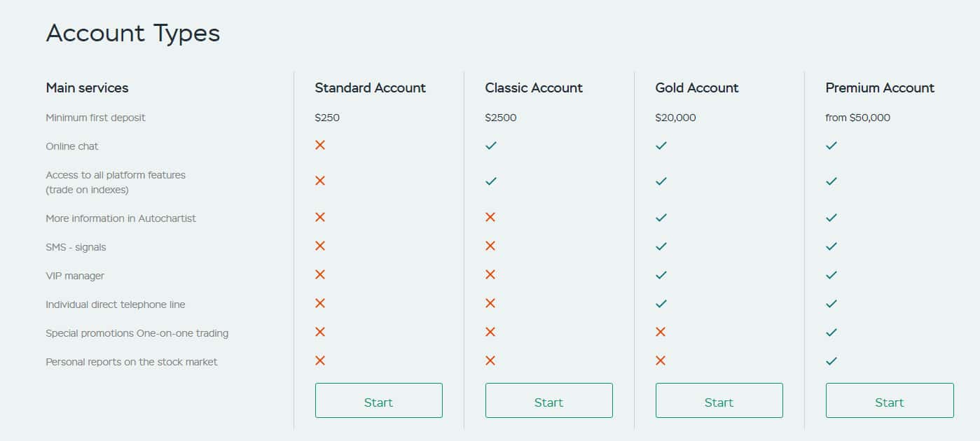This screenshot has width=980, height=441.
Task: Click Gold Account checkmark for SMS - signals
Action: (x=661, y=246)
